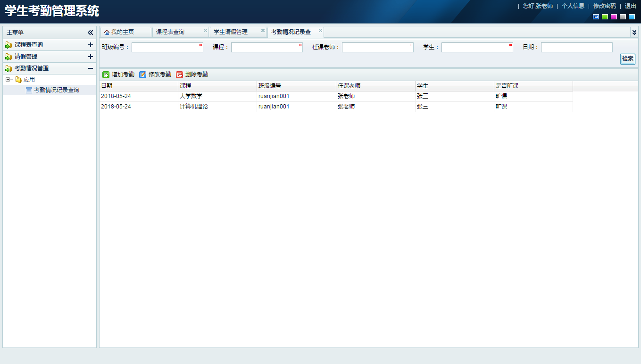Screen dimensions: 641x364
Task: Click the 课程表查询 sidebar menu icon
Action: (x=8, y=45)
